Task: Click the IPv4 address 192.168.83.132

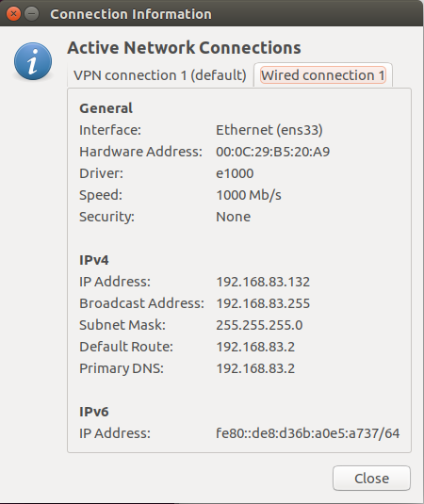Action: 263,282
